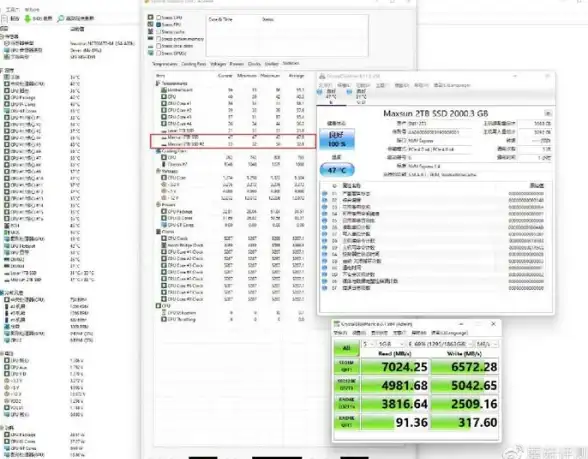Open the MB/s unit dropdown

coord(487,344)
